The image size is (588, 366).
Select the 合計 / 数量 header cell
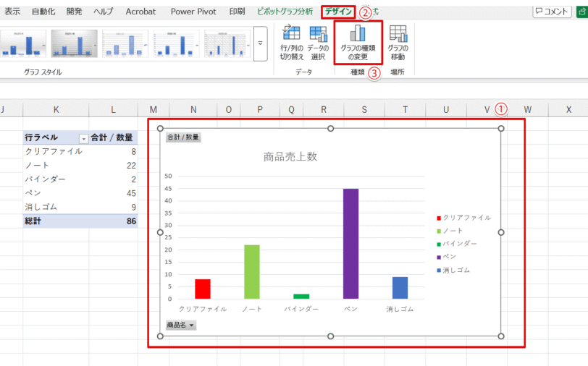pos(113,137)
